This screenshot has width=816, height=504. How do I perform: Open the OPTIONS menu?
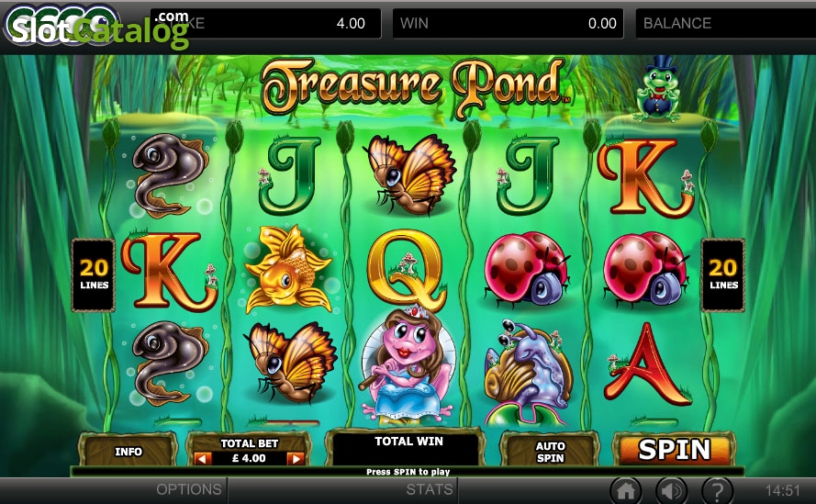189,489
